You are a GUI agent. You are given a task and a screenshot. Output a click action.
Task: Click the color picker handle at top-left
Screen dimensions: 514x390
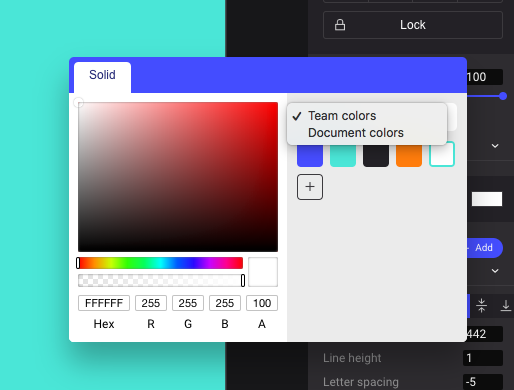click(78, 102)
